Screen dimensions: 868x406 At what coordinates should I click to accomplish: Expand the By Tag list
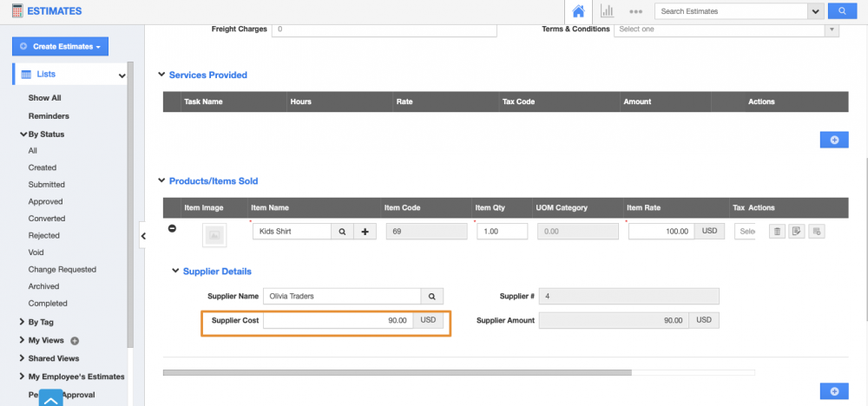tap(23, 322)
